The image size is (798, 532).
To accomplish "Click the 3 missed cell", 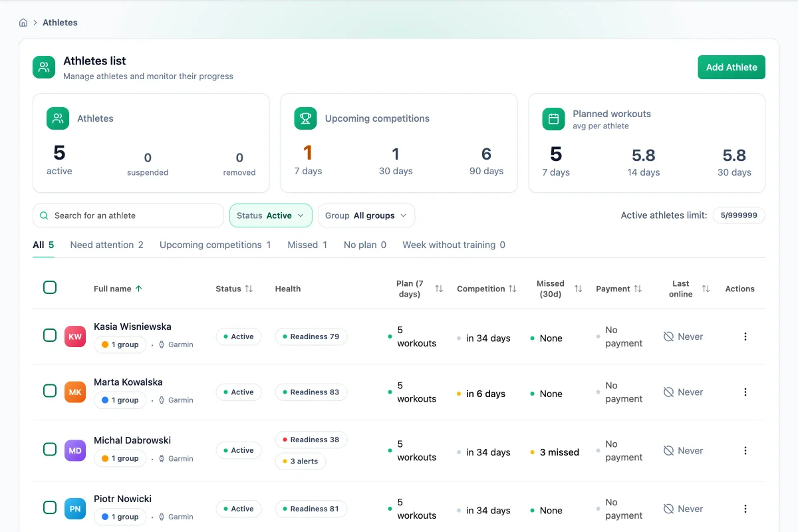I will click(x=555, y=452).
